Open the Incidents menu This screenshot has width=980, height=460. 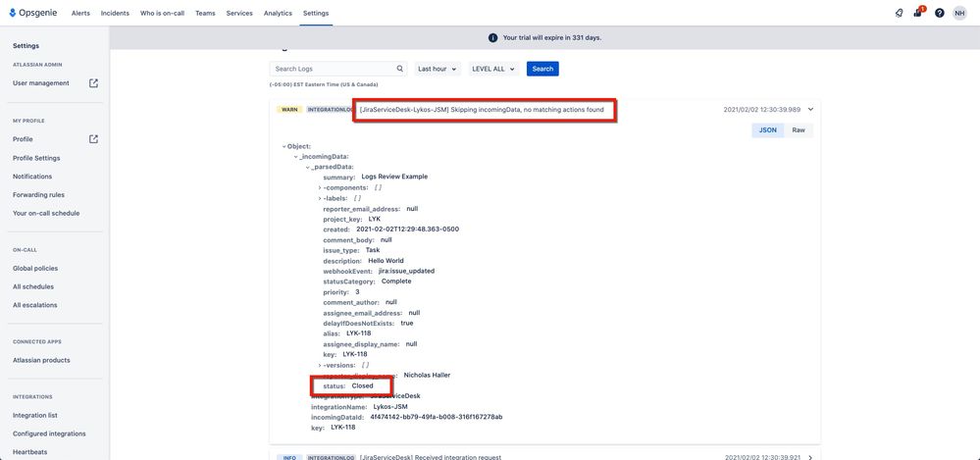pos(115,13)
